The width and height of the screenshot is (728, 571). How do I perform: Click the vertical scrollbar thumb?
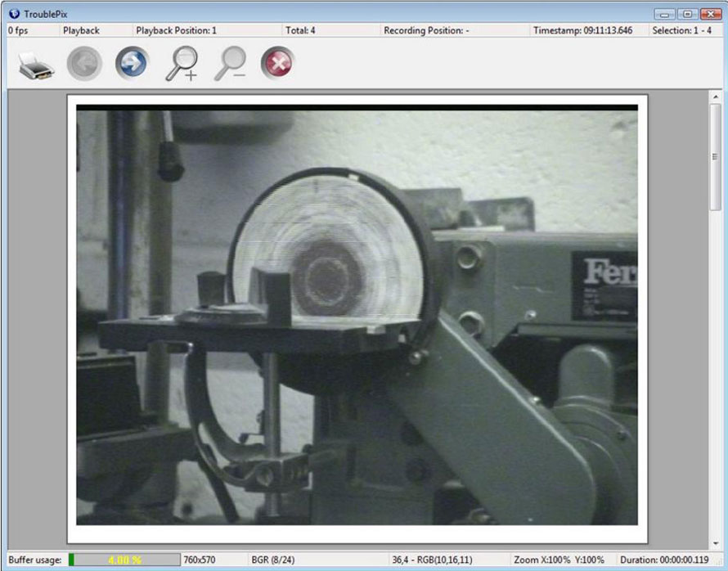[x=715, y=157]
